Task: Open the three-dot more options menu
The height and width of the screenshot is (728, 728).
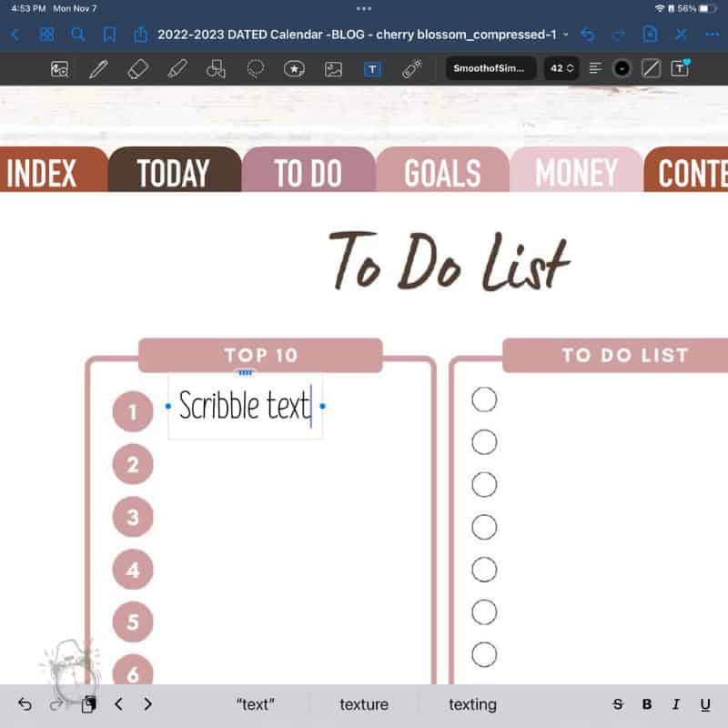Action: click(713, 35)
